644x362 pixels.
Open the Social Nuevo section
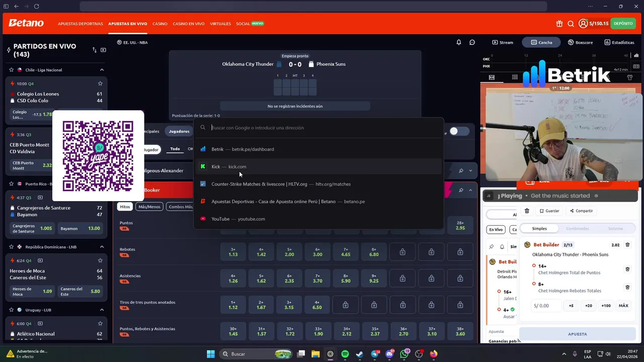(x=250, y=24)
